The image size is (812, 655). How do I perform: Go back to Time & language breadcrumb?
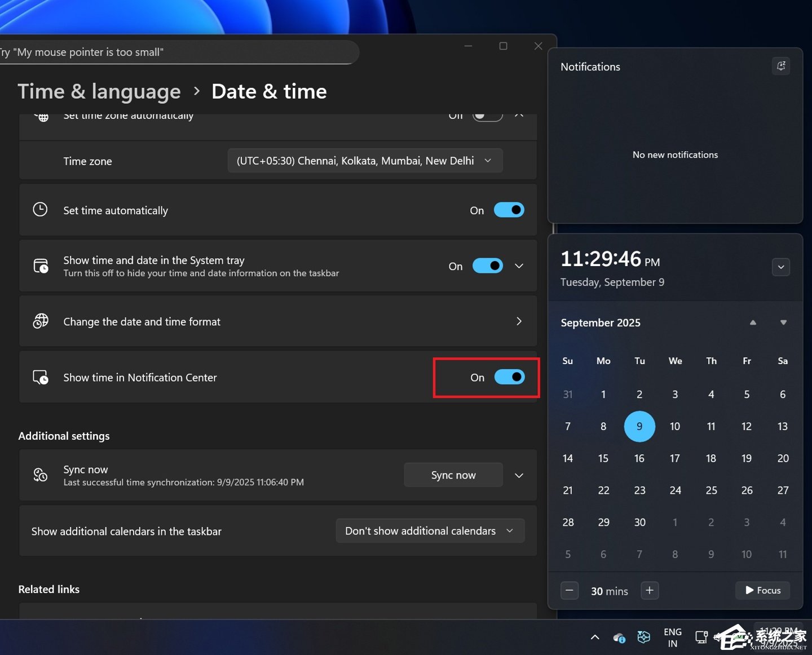point(99,91)
